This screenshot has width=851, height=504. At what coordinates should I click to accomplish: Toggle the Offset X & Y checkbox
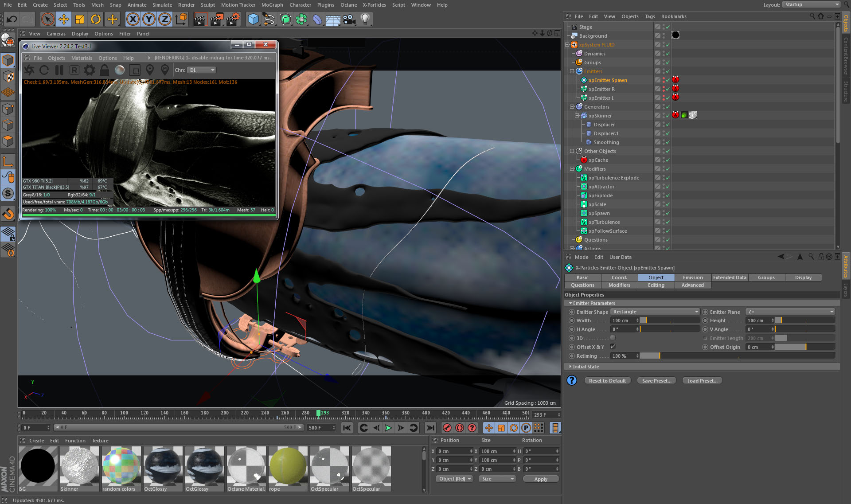pyautogui.click(x=613, y=347)
